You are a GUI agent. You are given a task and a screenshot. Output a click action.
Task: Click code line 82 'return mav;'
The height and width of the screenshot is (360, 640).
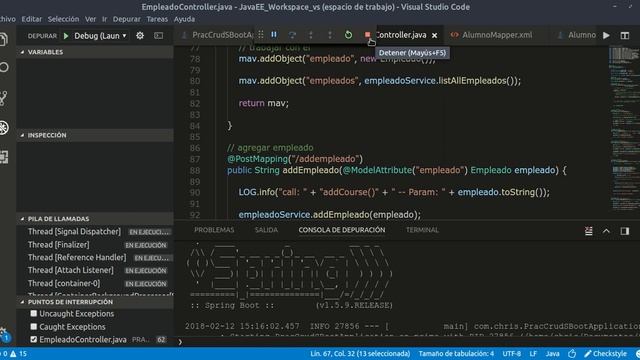coord(263,103)
